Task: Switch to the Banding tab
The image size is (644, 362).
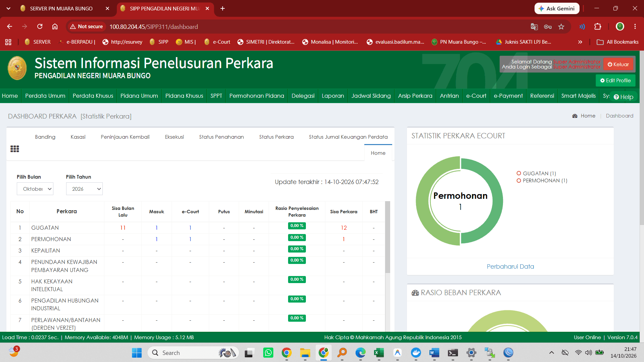Action: pos(45,137)
